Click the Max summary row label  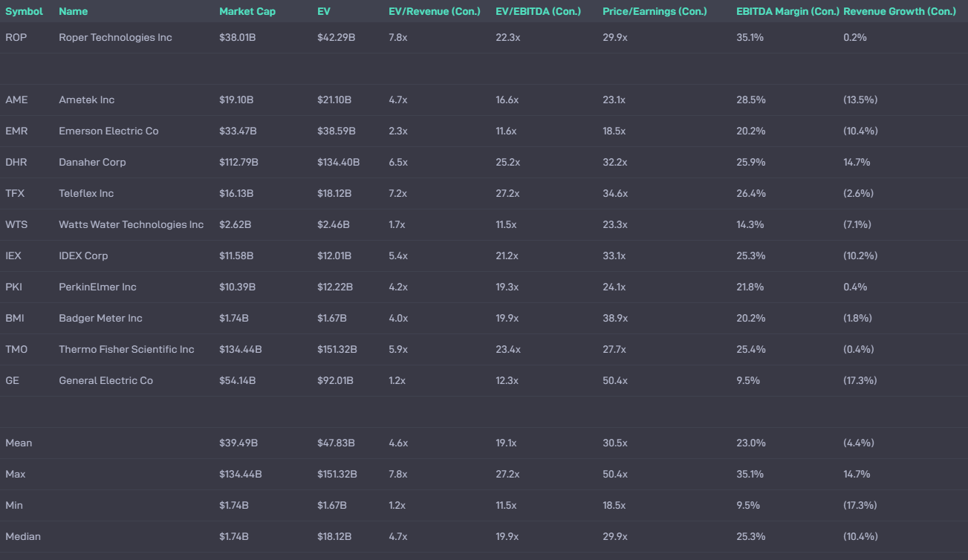coord(17,474)
